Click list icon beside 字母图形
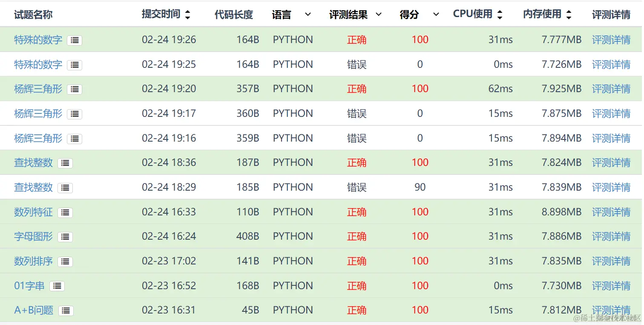This screenshot has height=325, width=644. 65,237
